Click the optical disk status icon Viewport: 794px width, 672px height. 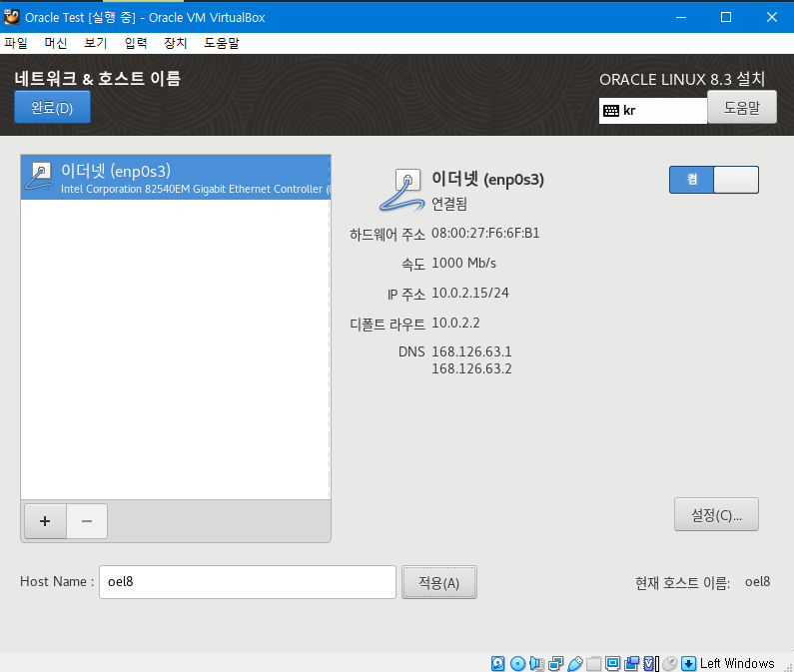point(517,663)
